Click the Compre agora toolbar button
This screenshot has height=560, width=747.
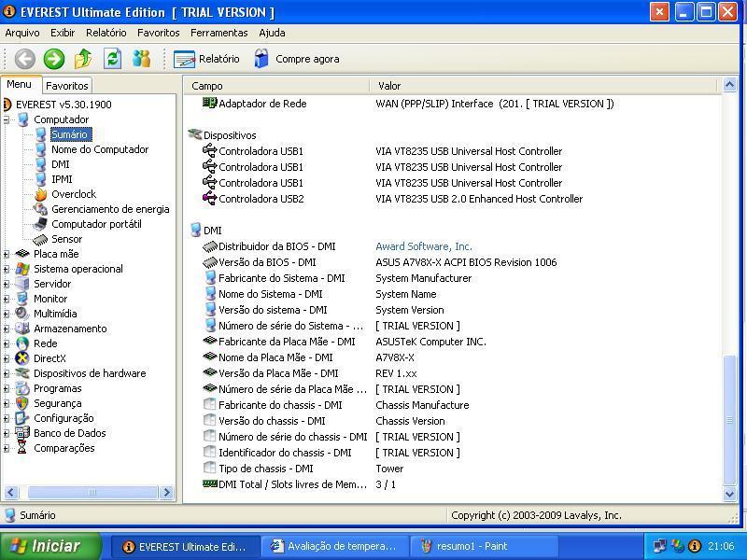tap(296, 59)
